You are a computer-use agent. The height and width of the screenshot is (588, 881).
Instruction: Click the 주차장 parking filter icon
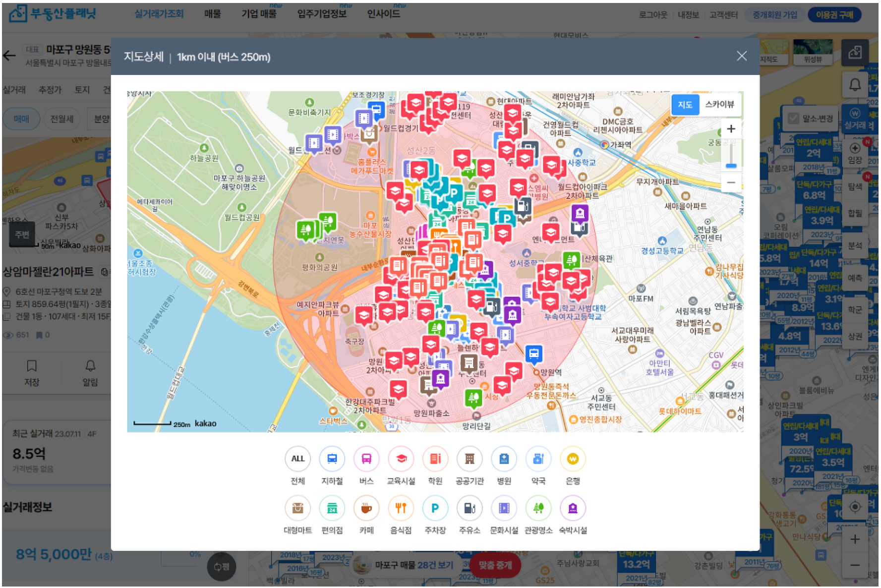(435, 508)
